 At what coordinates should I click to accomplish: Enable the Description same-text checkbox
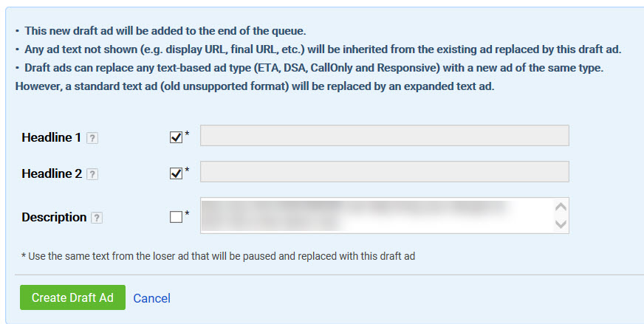(176, 217)
